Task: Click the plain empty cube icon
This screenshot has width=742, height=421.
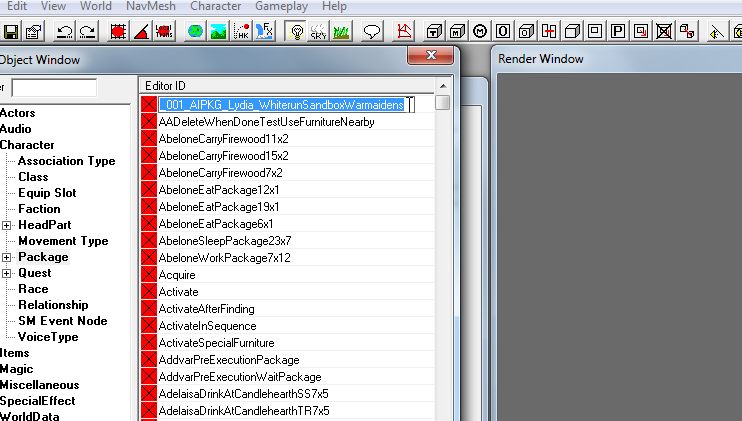Action: tap(572, 32)
